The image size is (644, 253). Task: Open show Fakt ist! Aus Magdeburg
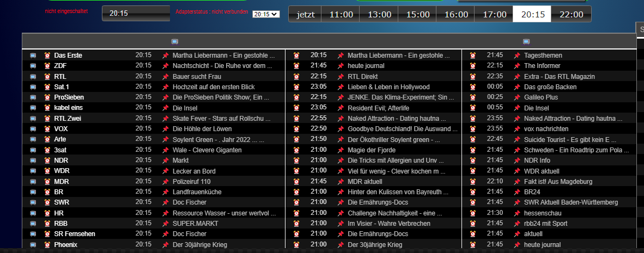tap(558, 182)
